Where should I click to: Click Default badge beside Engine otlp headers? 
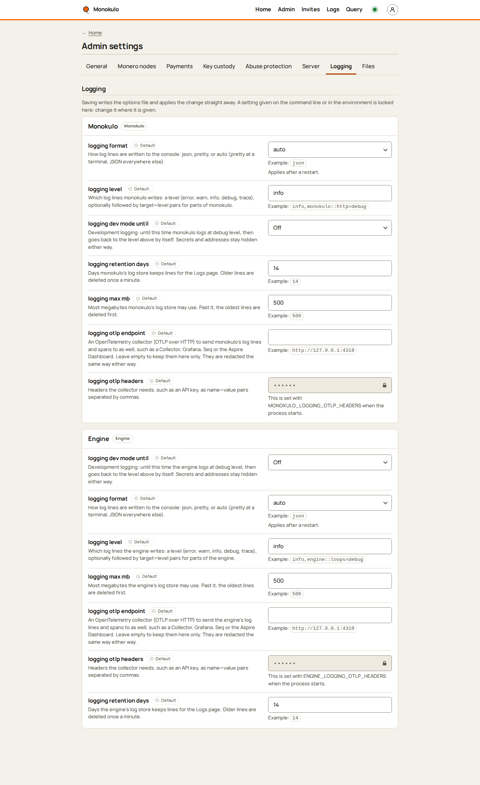[161, 659]
